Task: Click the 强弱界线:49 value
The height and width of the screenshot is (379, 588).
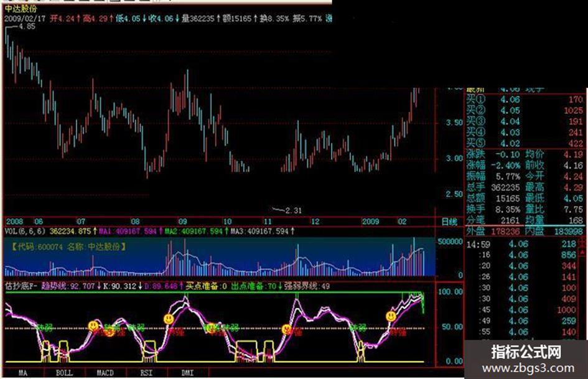Action: coord(307,286)
